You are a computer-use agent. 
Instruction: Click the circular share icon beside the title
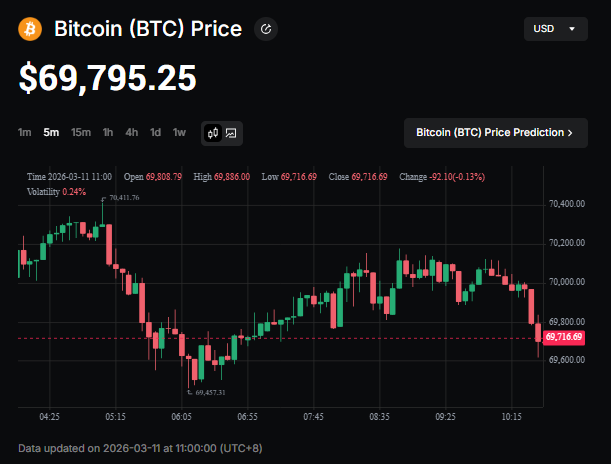pyautogui.click(x=266, y=29)
